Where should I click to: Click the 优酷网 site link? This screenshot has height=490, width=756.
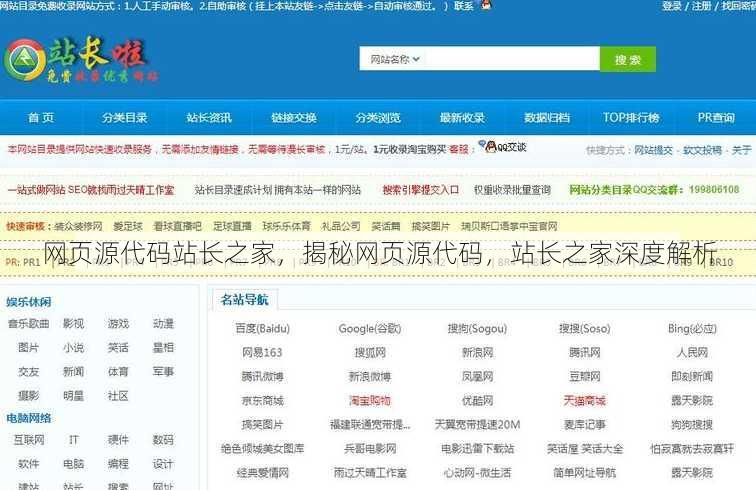point(477,401)
